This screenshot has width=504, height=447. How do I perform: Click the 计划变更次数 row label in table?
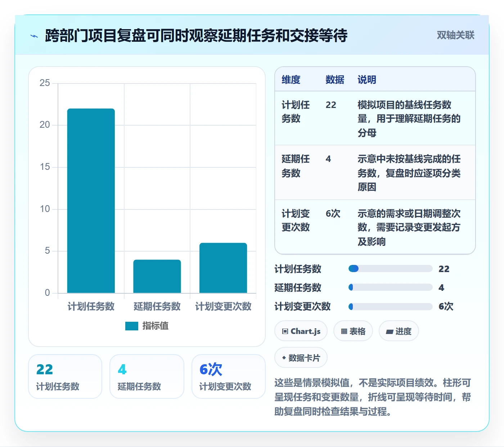pos(296,220)
